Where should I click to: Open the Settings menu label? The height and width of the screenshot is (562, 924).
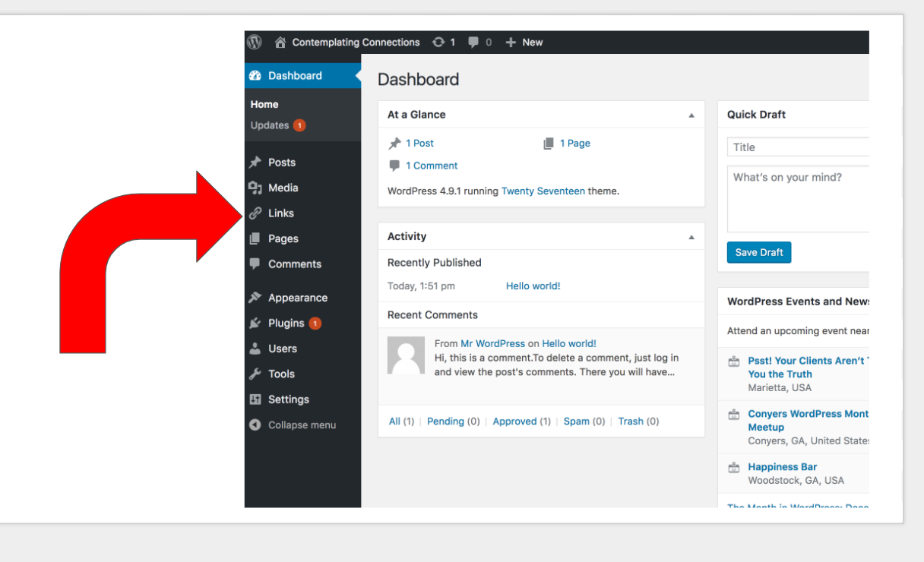pos(289,399)
